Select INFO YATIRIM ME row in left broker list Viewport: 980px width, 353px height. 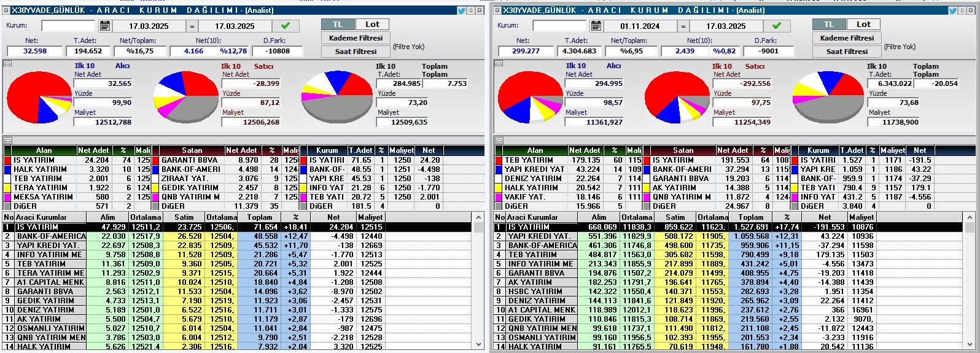tap(238, 255)
